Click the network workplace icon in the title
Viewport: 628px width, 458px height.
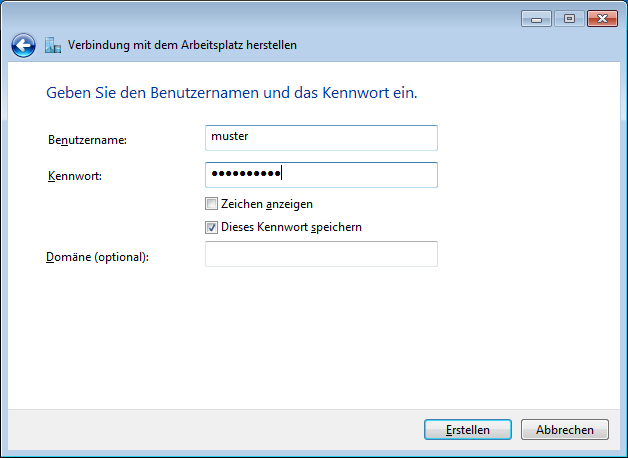(x=53, y=45)
